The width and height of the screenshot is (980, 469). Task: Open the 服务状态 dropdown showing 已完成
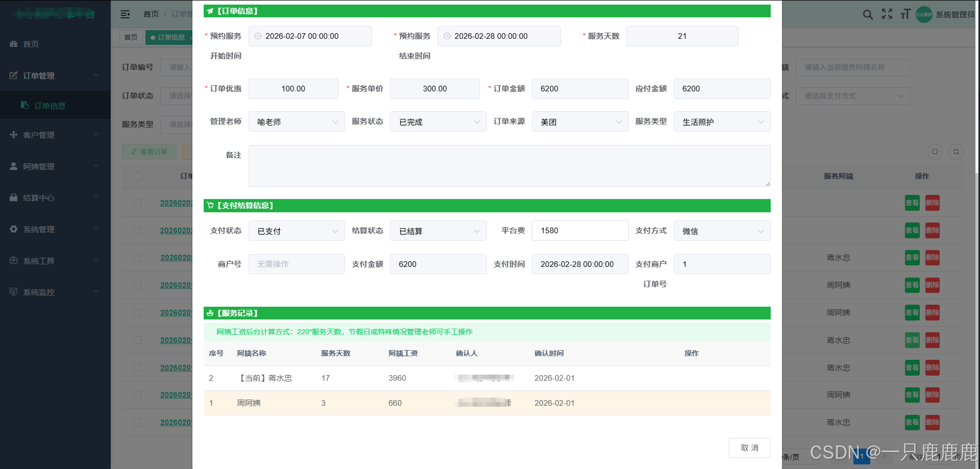pos(438,122)
